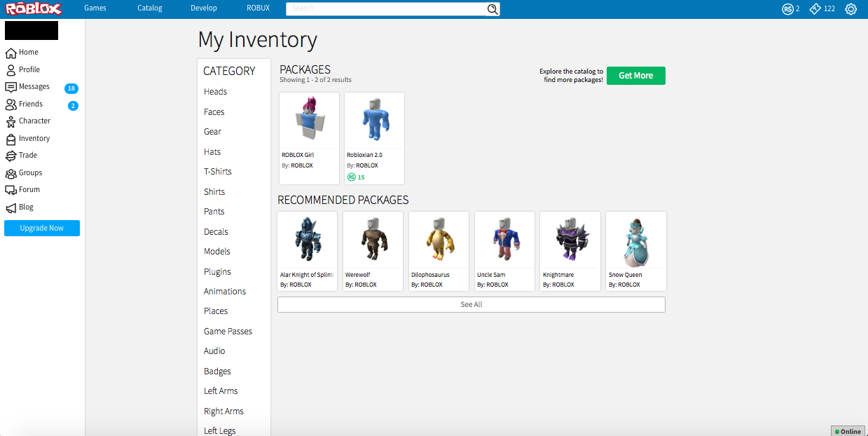Open the Robloxian 2.0 package thumbnail
This screenshot has height=436, width=868.
374,120
